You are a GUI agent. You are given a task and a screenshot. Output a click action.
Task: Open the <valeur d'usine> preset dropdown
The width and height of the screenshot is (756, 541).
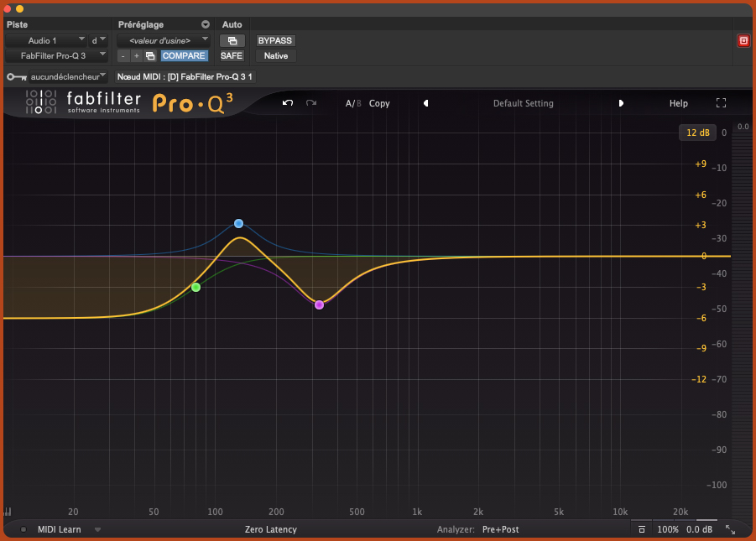coord(163,40)
